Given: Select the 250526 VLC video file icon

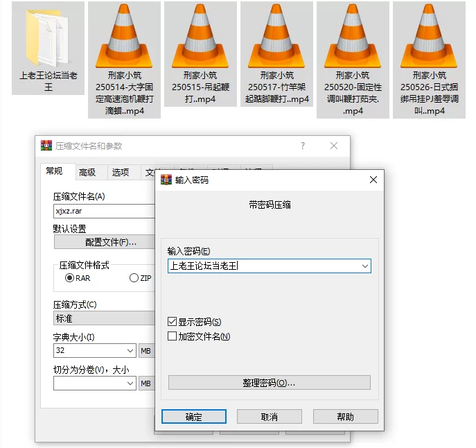Looking at the screenshot, I should (x=429, y=36).
